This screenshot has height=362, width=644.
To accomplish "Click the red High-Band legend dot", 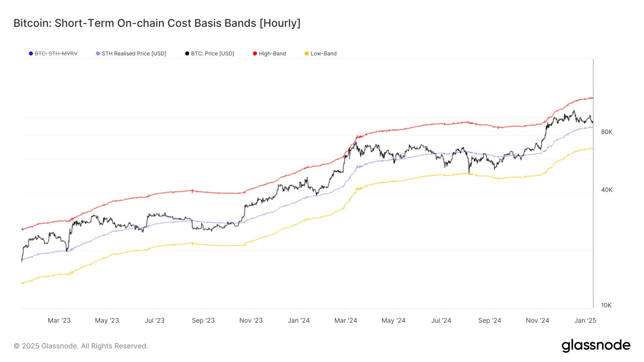I will [255, 54].
